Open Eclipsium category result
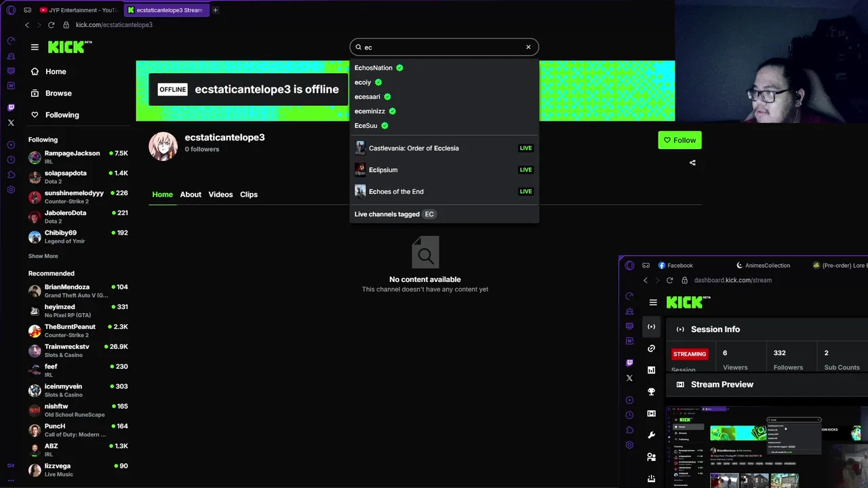 tap(444, 169)
